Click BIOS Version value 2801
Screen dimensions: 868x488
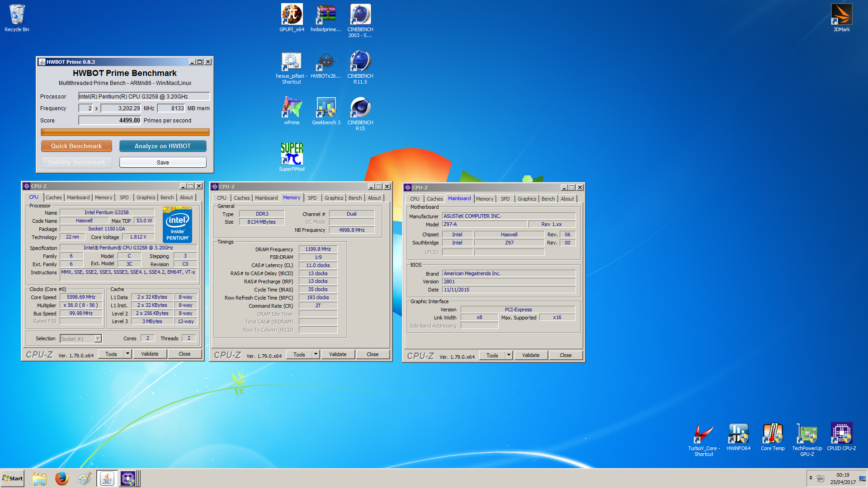point(509,282)
